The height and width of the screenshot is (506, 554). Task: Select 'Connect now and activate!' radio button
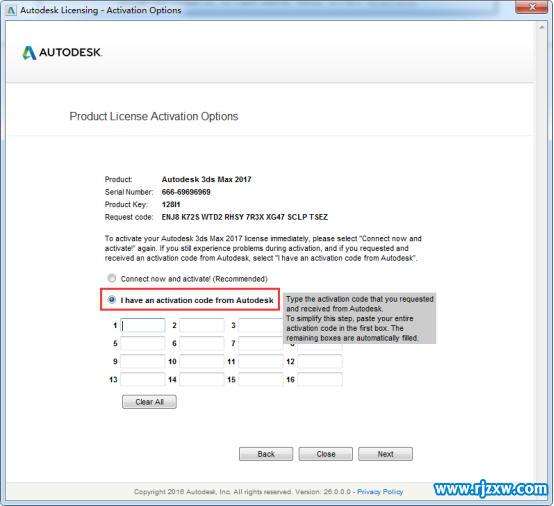pyautogui.click(x=112, y=278)
